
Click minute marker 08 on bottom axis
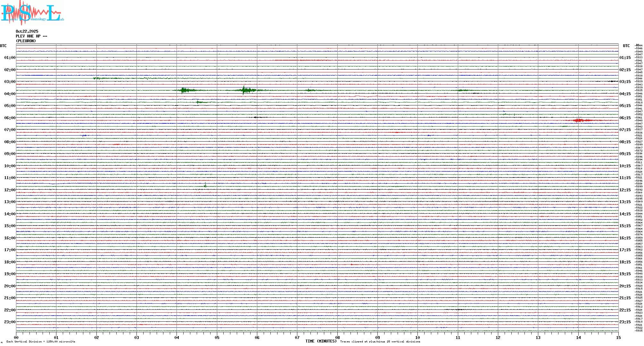click(x=337, y=337)
